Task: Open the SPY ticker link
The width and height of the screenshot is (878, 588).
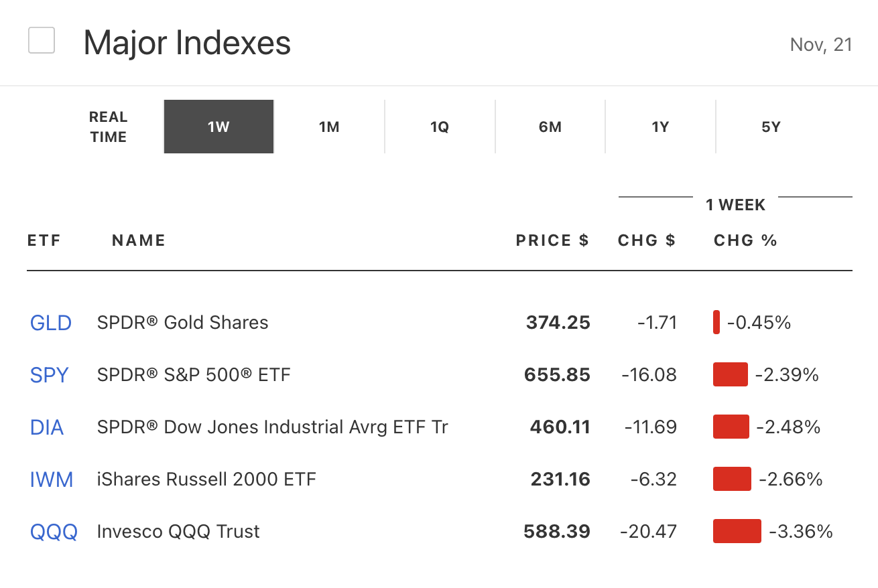Action: 50,375
